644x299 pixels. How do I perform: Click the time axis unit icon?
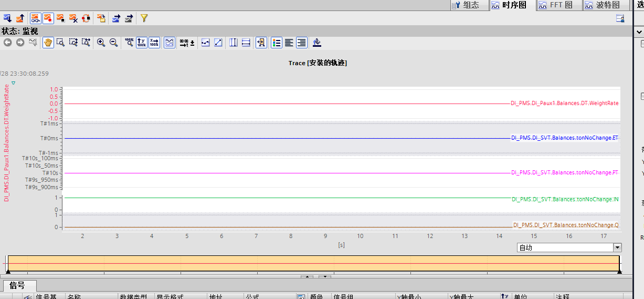pyautogui.click(x=184, y=43)
